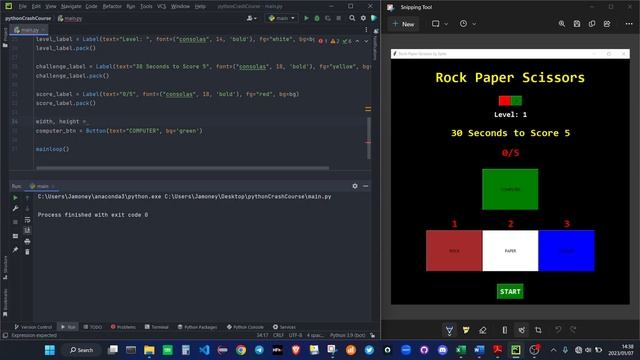The height and width of the screenshot is (360, 640).
Task: Open the Windows Start menu
Action: tap(50, 350)
